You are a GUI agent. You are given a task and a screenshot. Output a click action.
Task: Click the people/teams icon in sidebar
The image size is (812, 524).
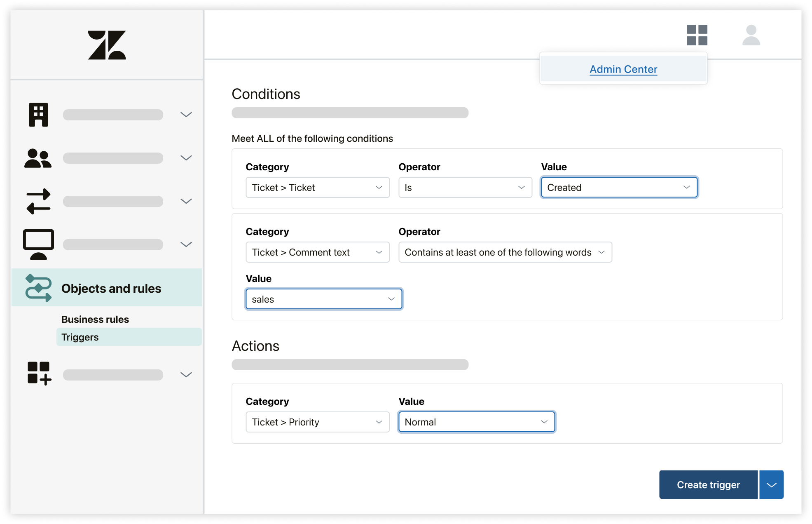[38, 157]
